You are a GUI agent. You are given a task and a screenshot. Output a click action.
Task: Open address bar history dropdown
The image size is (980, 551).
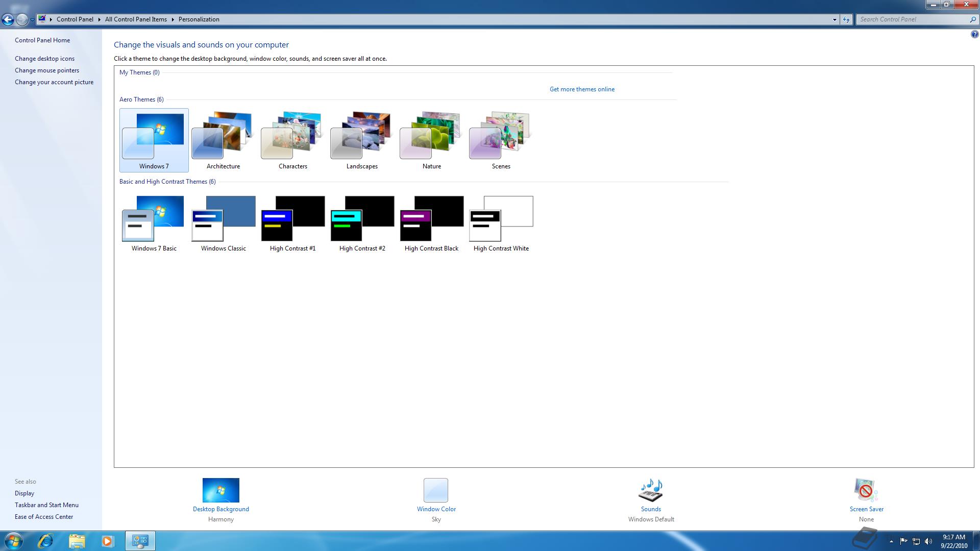pos(835,19)
